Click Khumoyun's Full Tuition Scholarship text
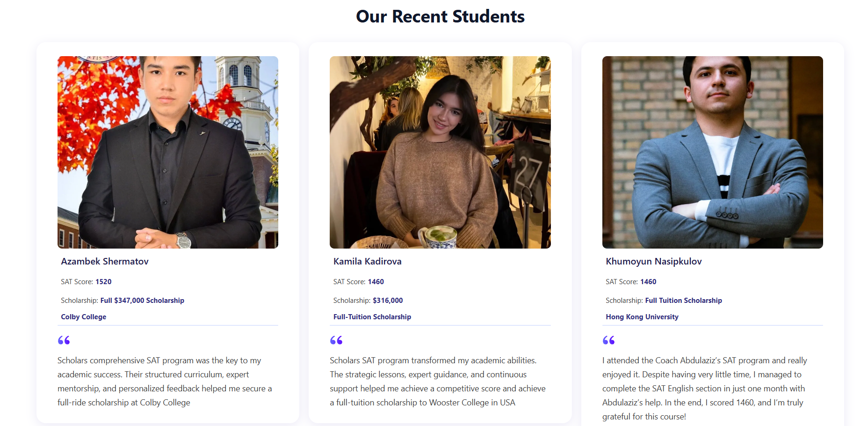This screenshot has height=426, width=868. pyautogui.click(x=683, y=301)
